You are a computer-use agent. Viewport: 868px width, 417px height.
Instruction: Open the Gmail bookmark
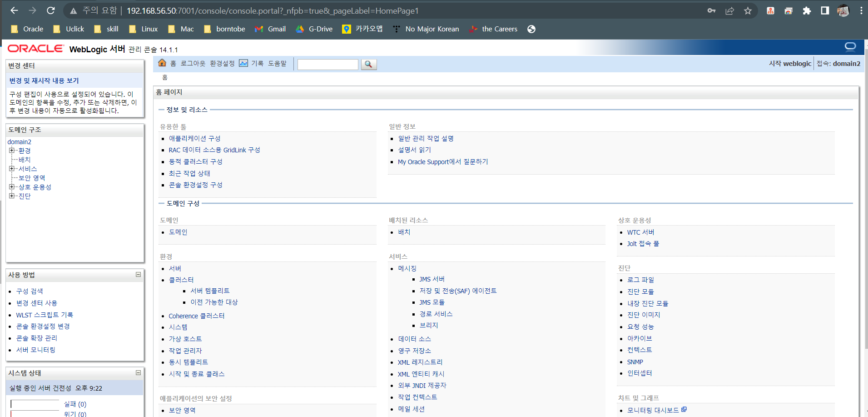click(x=270, y=29)
